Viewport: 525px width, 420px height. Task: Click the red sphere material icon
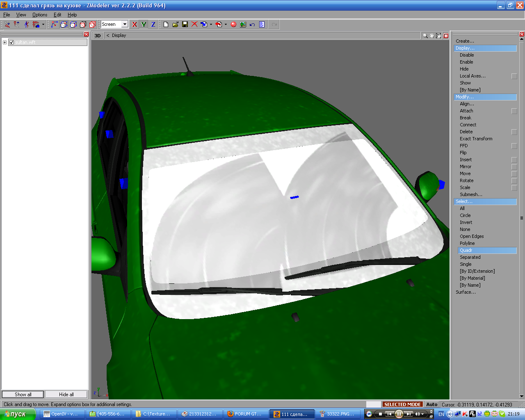(x=233, y=25)
